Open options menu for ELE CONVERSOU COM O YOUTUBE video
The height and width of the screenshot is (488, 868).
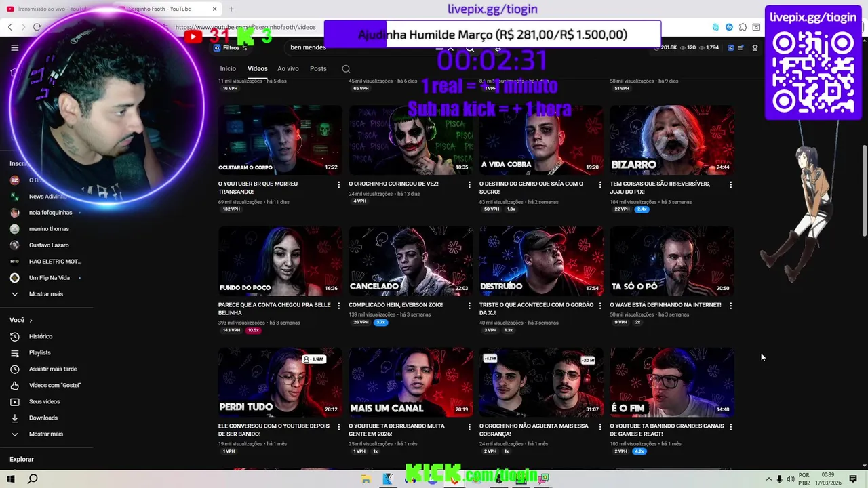(x=339, y=427)
